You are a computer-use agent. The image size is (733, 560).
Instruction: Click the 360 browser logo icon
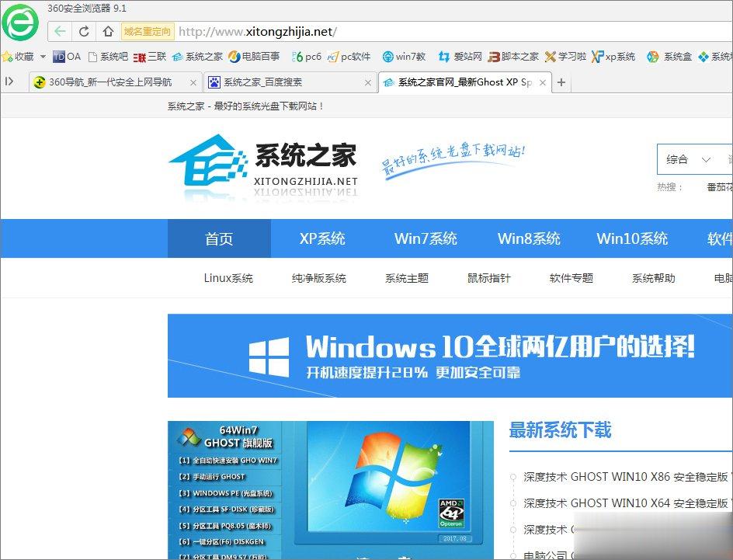click(19, 22)
